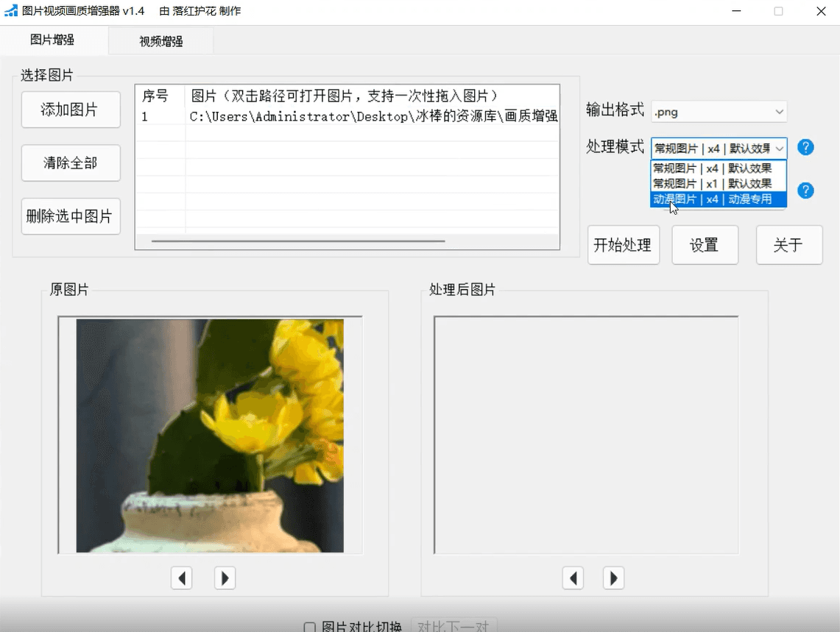This screenshot has width=840, height=632.
Task: Select the first image row in list
Action: [346, 116]
